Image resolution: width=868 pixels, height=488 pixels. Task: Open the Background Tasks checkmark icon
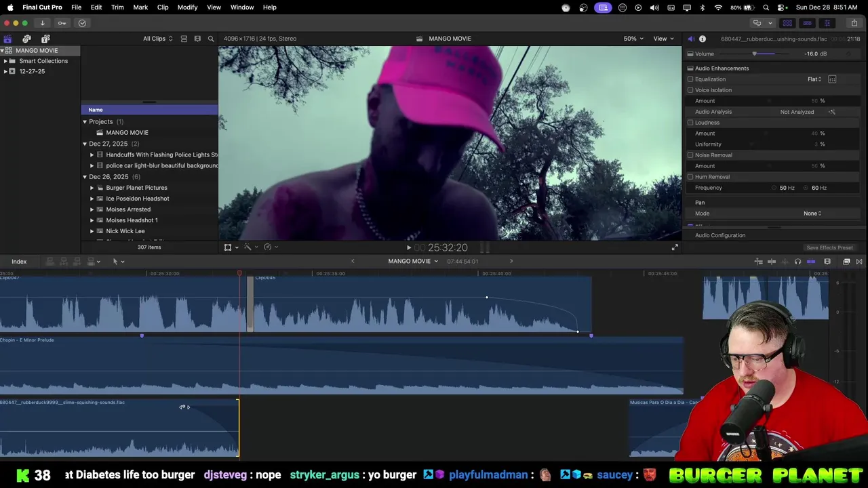[82, 23]
